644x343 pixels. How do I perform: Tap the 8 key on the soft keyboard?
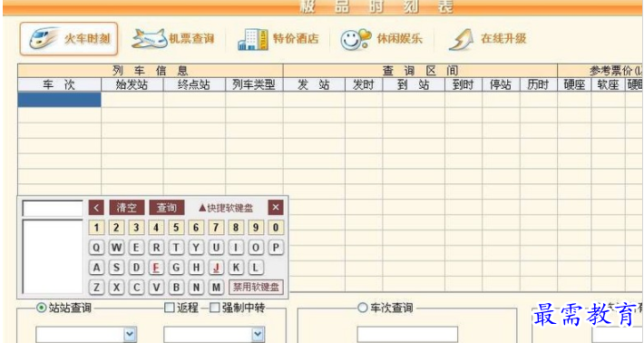click(236, 227)
